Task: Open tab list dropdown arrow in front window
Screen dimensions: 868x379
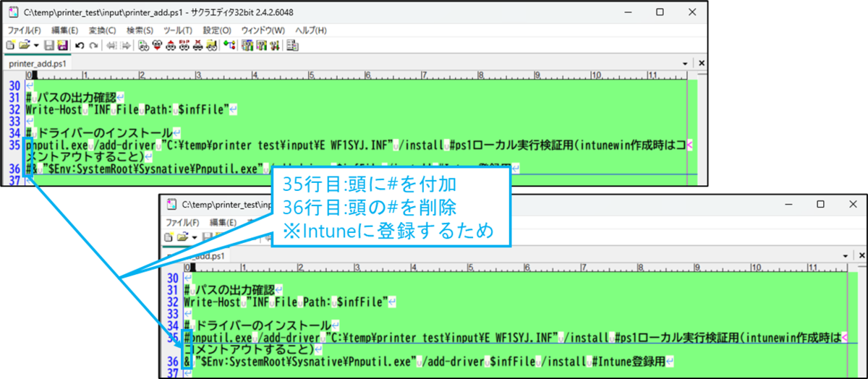Action: [844, 255]
